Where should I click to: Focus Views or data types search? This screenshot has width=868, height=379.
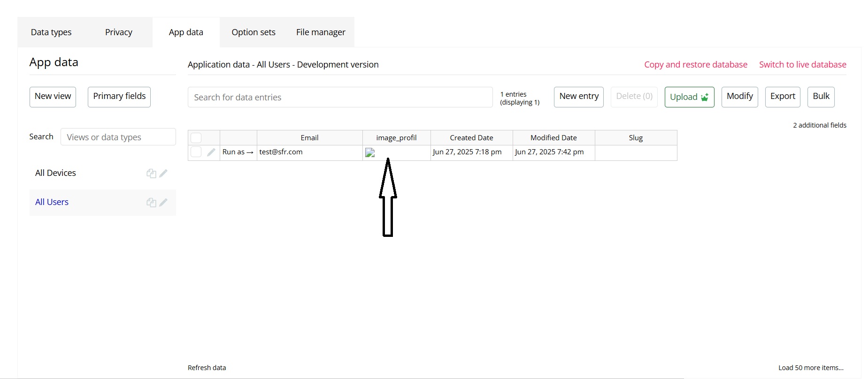coord(118,137)
